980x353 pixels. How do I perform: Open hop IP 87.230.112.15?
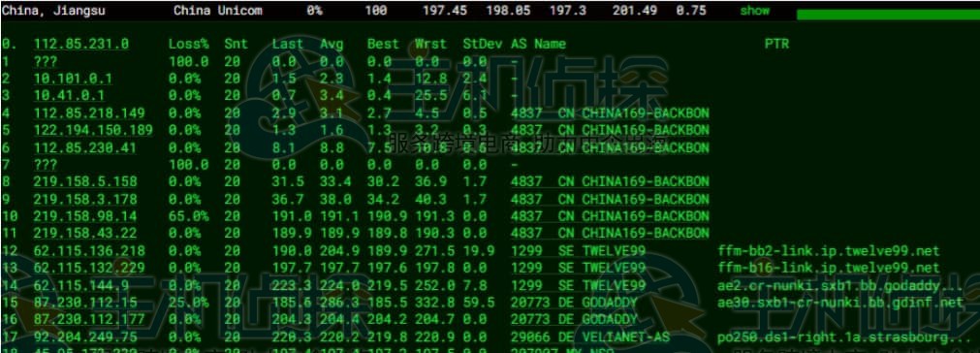(85, 303)
